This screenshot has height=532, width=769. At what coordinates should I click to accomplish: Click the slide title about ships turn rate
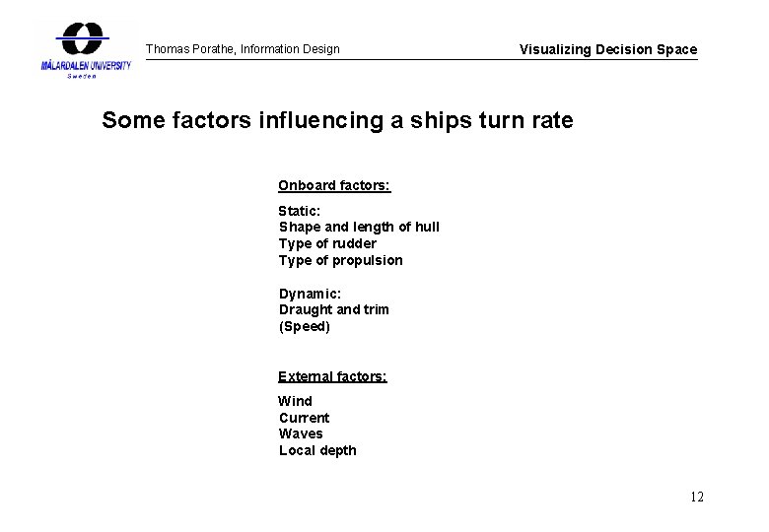point(337,121)
